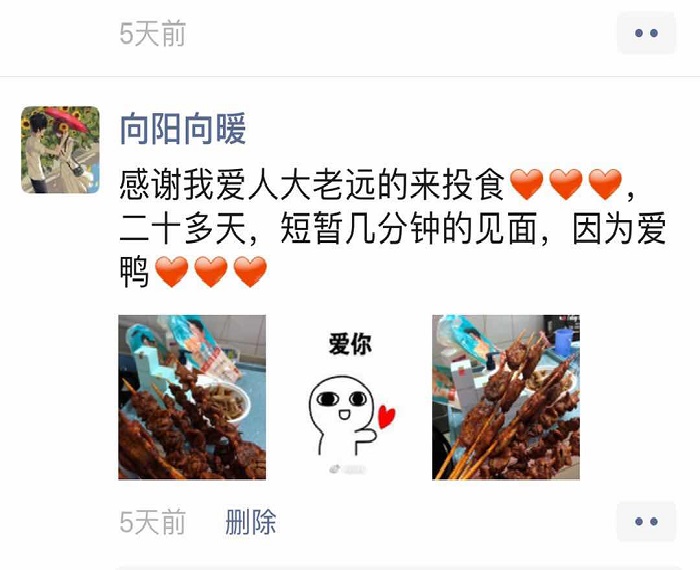View the third skewers photo
This screenshot has height=570, width=700.
pyautogui.click(x=506, y=397)
